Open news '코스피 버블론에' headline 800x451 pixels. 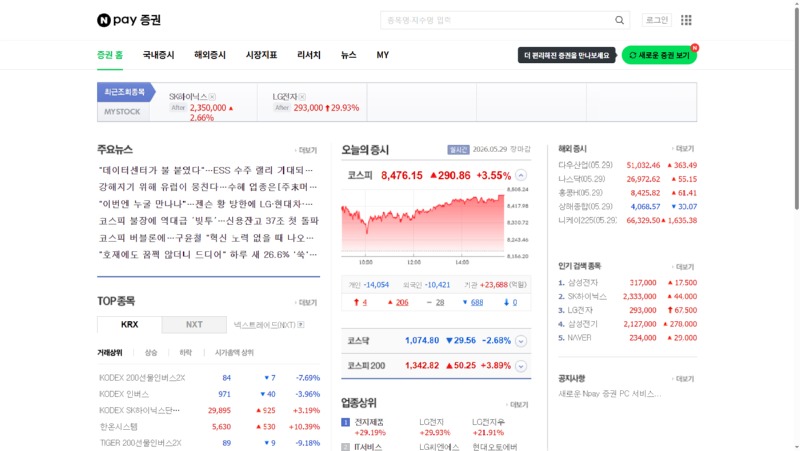(x=206, y=237)
